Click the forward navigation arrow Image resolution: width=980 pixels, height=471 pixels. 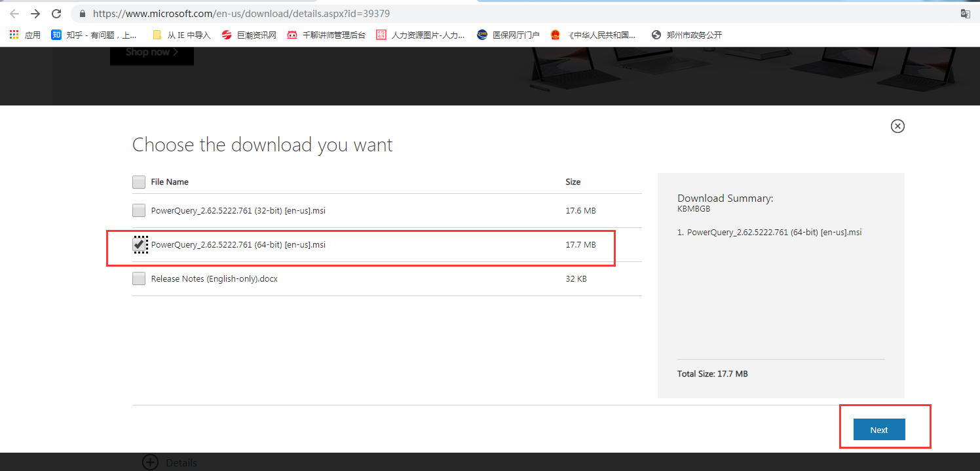35,13
